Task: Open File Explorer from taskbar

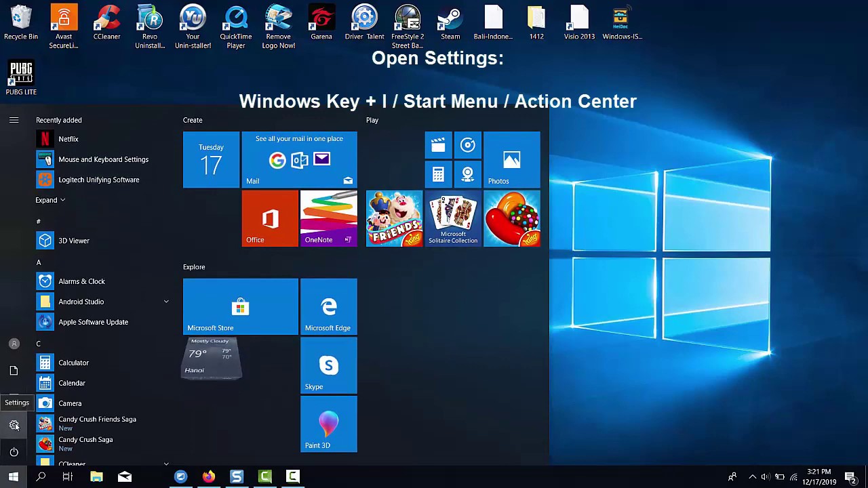Action: [x=96, y=476]
